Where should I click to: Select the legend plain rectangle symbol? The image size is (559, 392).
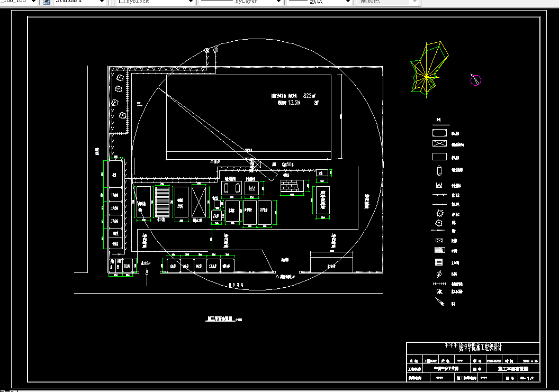pos(439,157)
